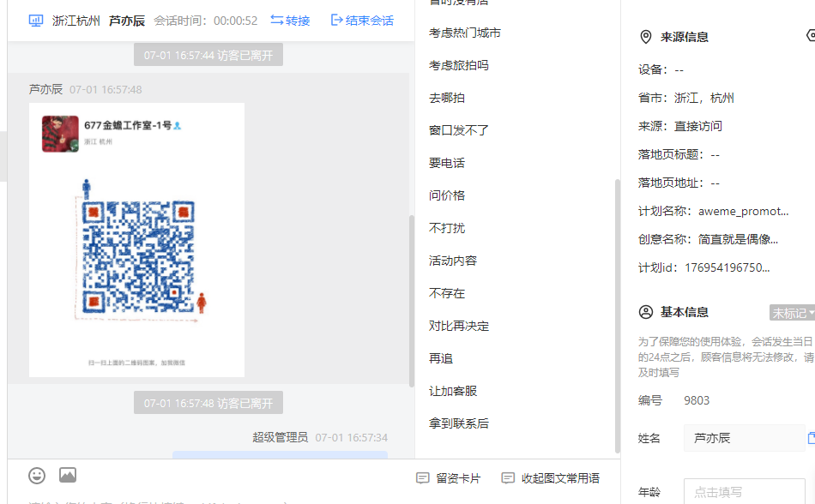Click the sender label 超级管理员
The height and width of the screenshot is (504, 815).
click(281, 437)
